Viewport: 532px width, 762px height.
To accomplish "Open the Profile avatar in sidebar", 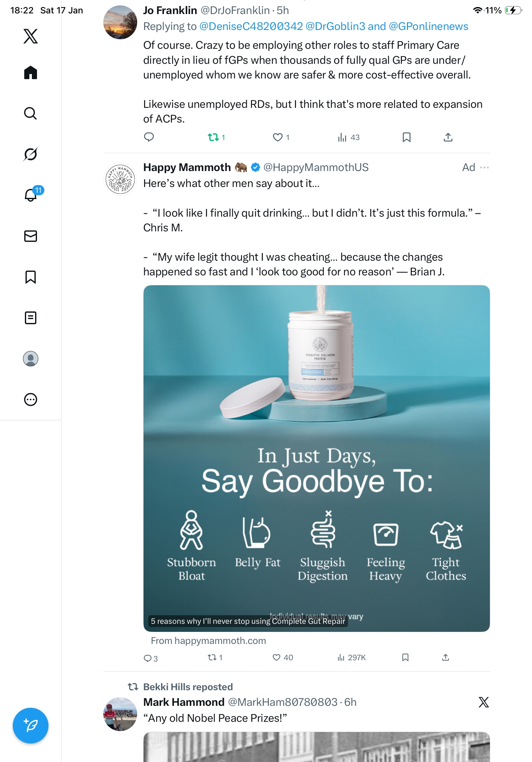I will [x=31, y=359].
